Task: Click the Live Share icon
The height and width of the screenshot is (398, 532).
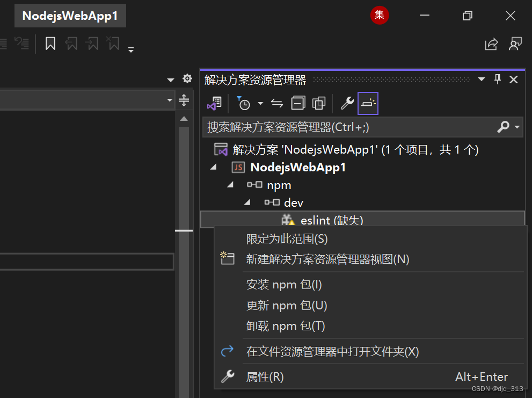Action: click(491, 44)
